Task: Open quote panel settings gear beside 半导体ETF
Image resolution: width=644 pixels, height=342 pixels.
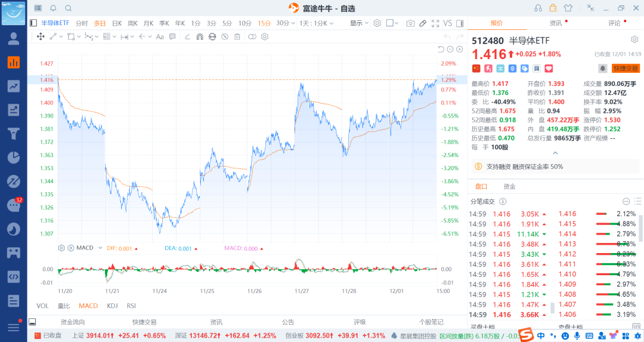Action: [634, 39]
